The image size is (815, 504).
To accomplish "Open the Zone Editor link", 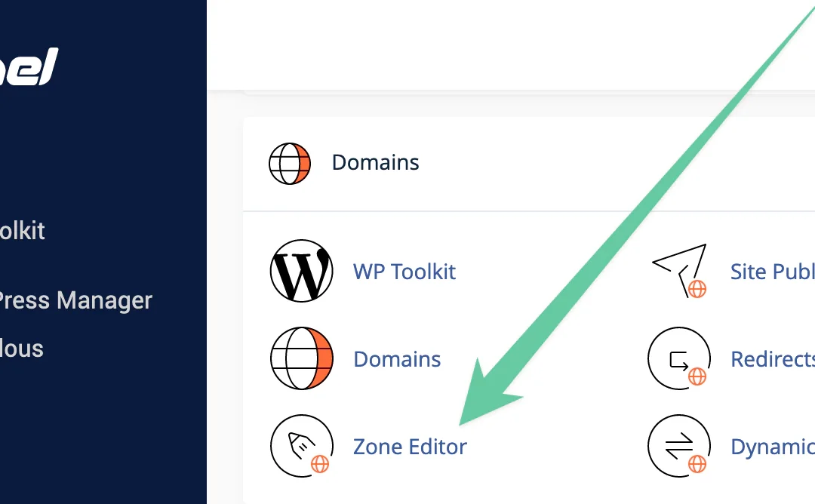I will tap(410, 447).
